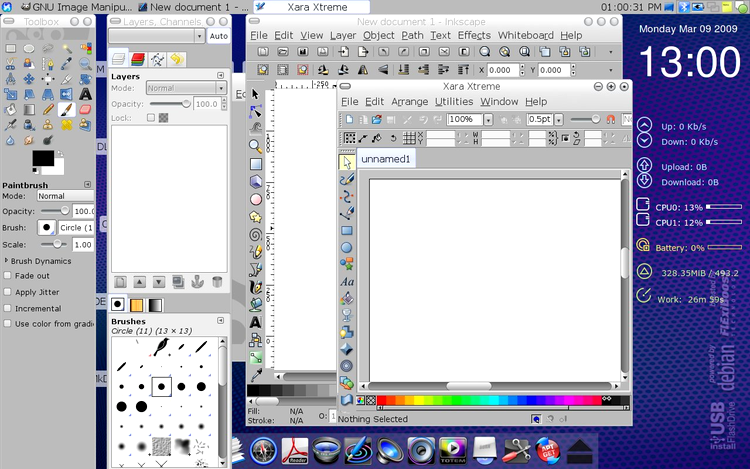Open the Xara 0.5pt line width dropdown
The width and height of the screenshot is (750, 469).
click(559, 120)
